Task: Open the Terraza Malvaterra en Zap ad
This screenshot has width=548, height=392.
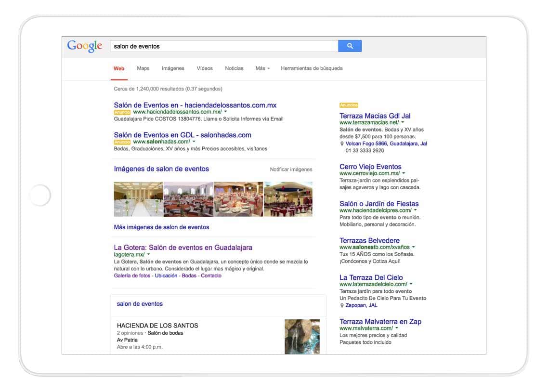Action: (x=380, y=321)
